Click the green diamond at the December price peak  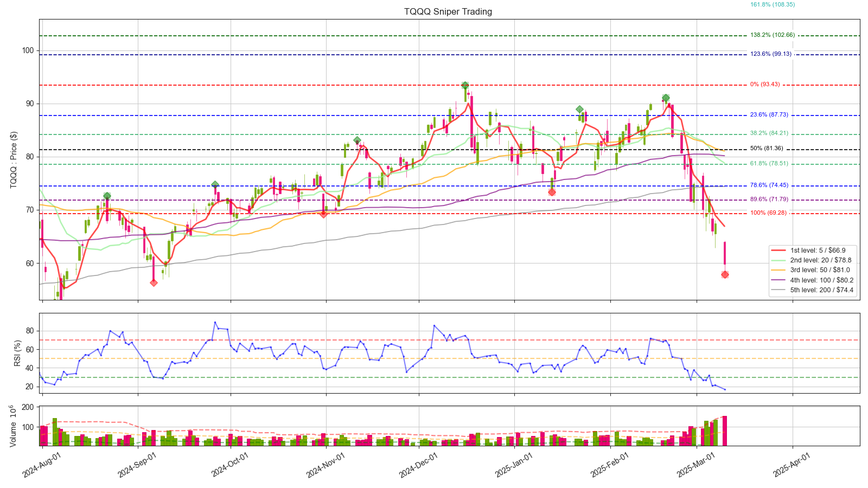tap(465, 86)
